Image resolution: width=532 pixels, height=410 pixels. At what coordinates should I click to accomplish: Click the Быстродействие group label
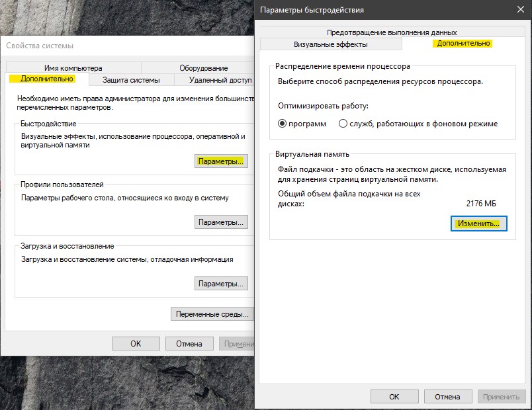tap(48, 124)
